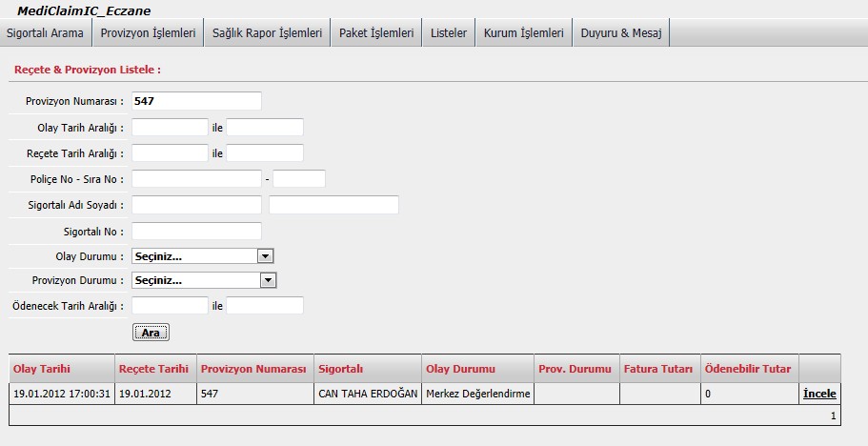Click the Ödenebilir Tutar column header

click(x=747, y=369)
